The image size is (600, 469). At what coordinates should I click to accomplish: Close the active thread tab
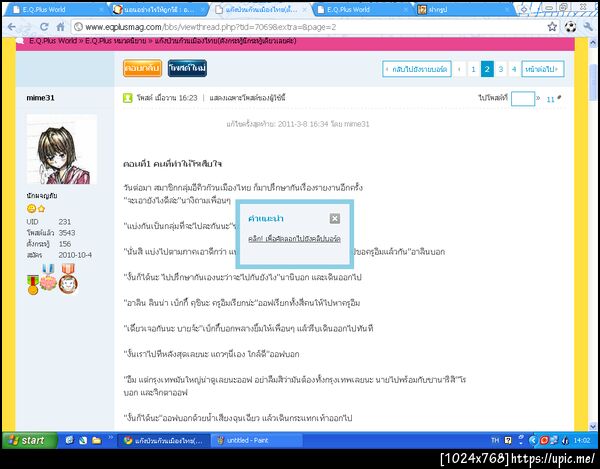(x=305, y=10)
